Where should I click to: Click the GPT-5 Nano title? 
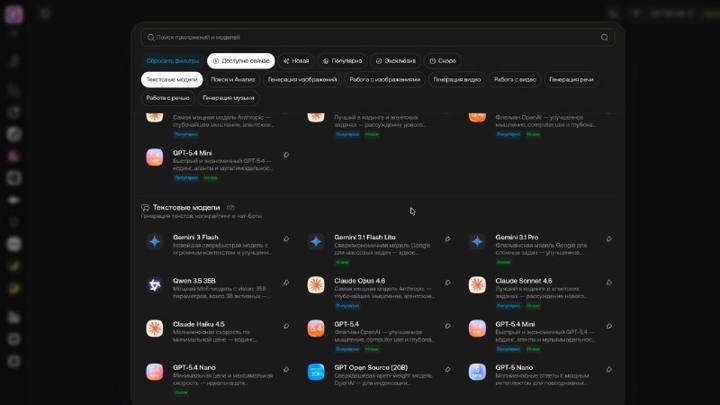(514, 367)
